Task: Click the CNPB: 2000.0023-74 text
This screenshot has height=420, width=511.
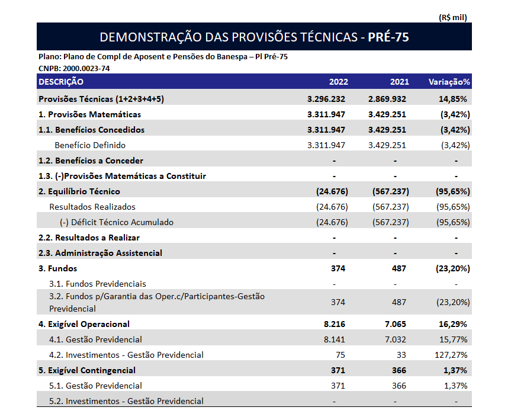Action: [x=74, y=68]
